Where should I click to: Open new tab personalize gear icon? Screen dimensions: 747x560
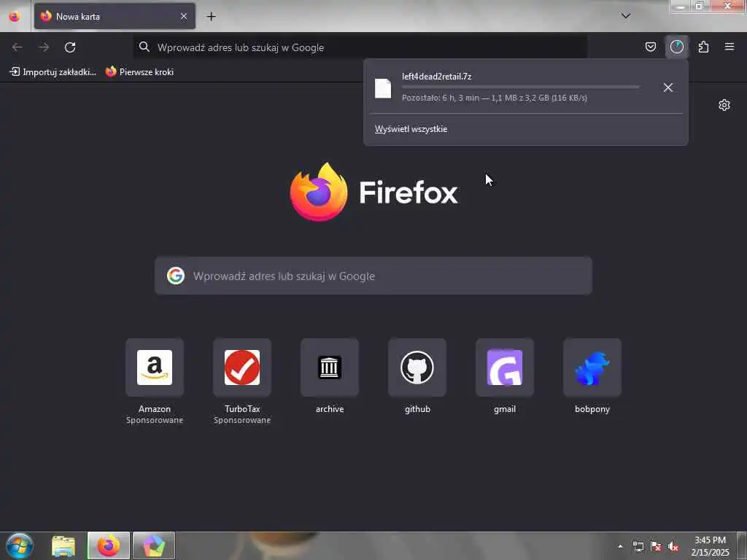click(724, 105)
